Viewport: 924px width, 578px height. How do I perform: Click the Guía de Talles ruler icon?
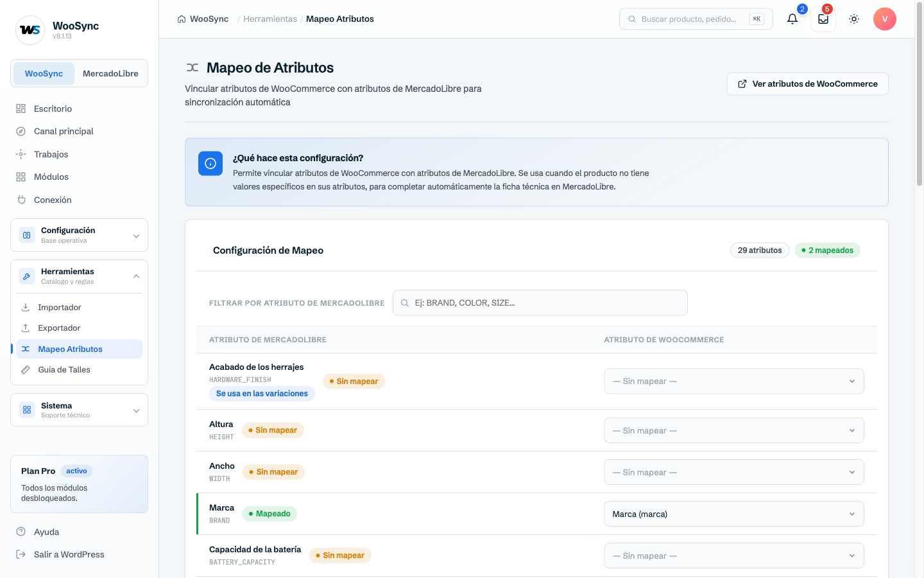click(26, 370)
